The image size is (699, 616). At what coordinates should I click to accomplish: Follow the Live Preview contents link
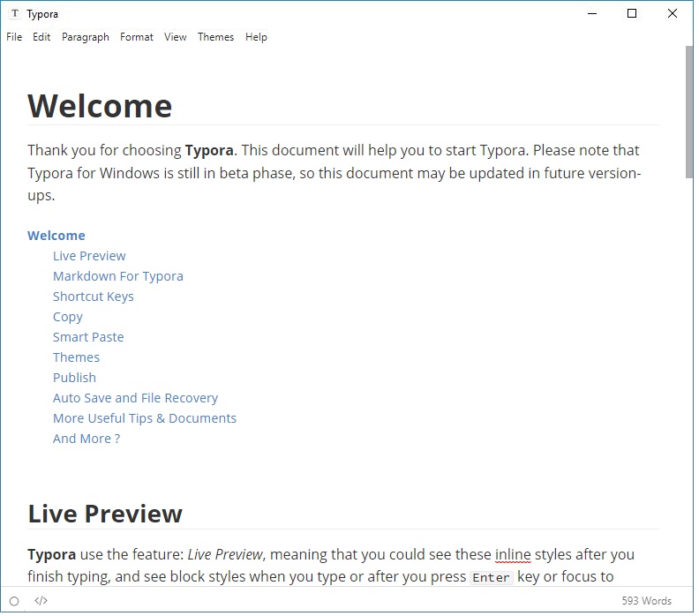90,258
